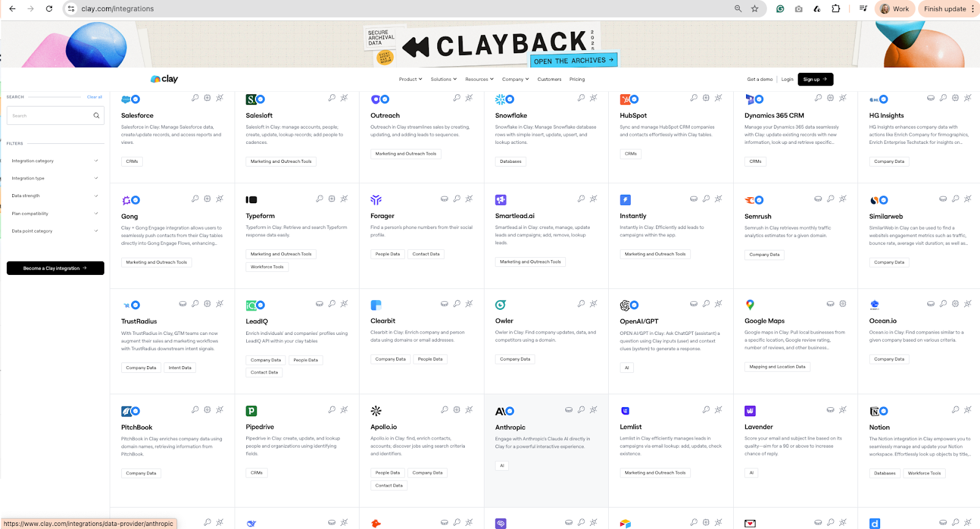The image size is (980, 529).
Task: Open the Semrush integration title
Action: [758, 216]
